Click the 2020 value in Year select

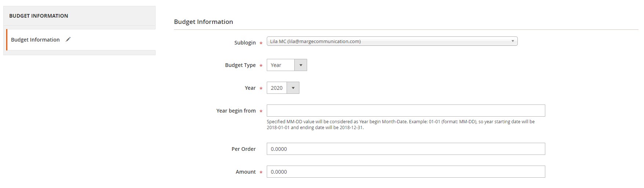(277, 88)
